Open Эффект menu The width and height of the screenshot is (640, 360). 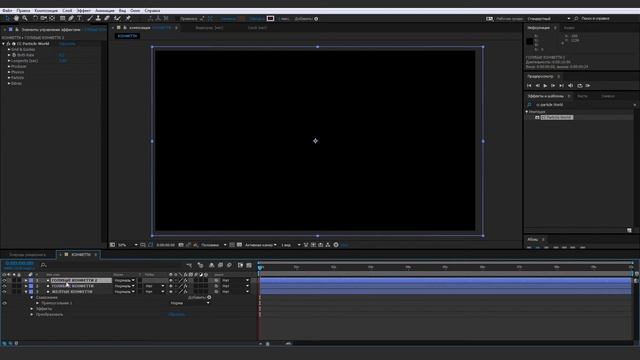pos(84,11)
